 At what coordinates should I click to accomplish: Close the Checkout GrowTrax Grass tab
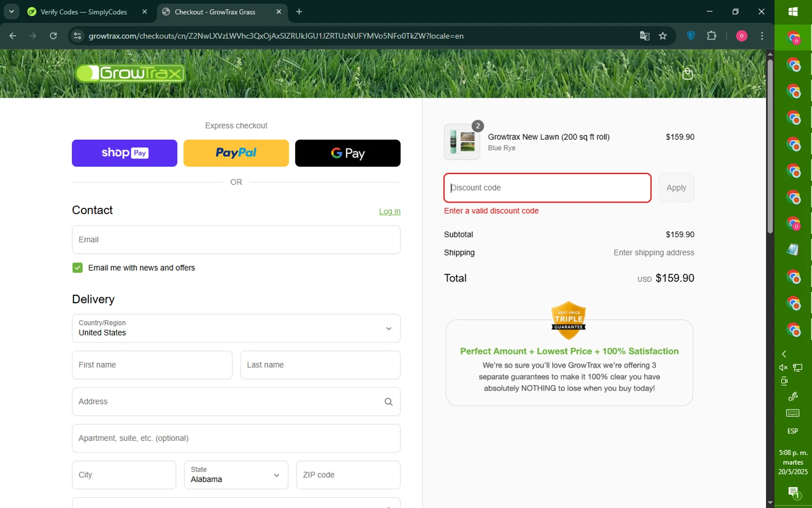click(x=279, y=11)
